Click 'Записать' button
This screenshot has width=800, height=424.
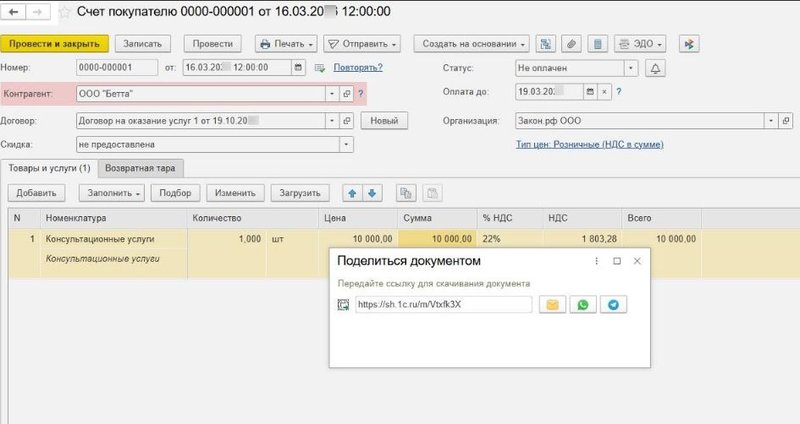click(x=143, y=44)
